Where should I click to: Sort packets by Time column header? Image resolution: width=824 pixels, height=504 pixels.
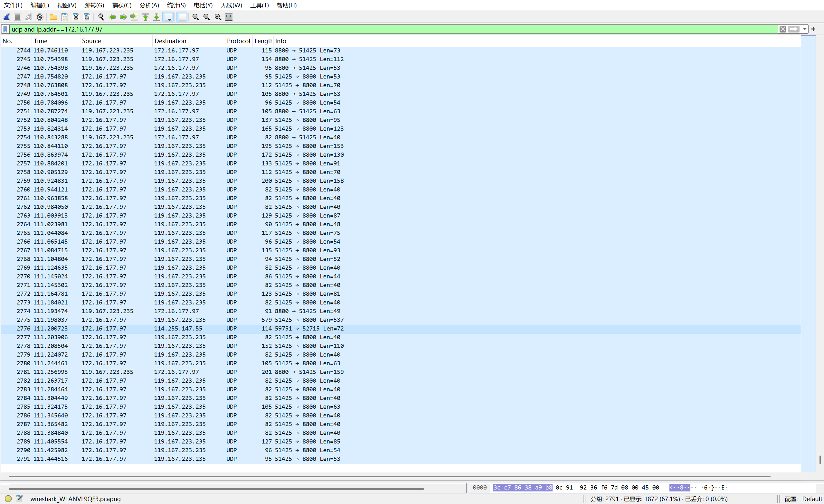coord(41,41)
